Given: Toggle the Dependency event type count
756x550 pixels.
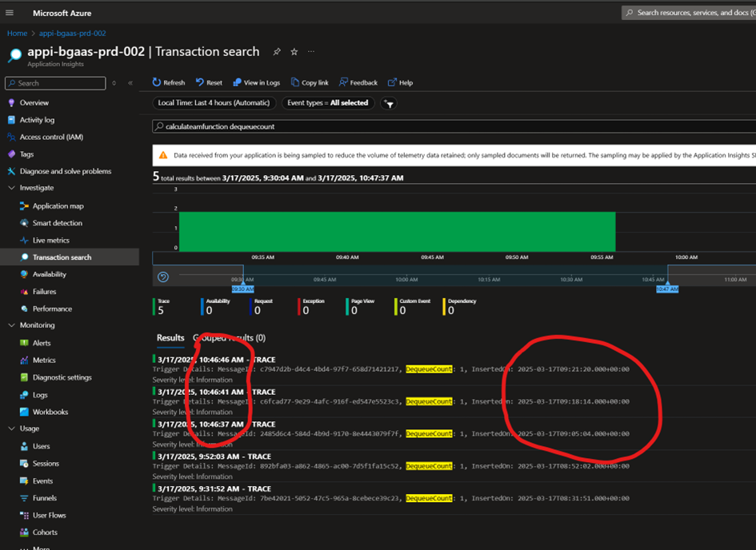Looking at the screenshot, I should [460, 307].
